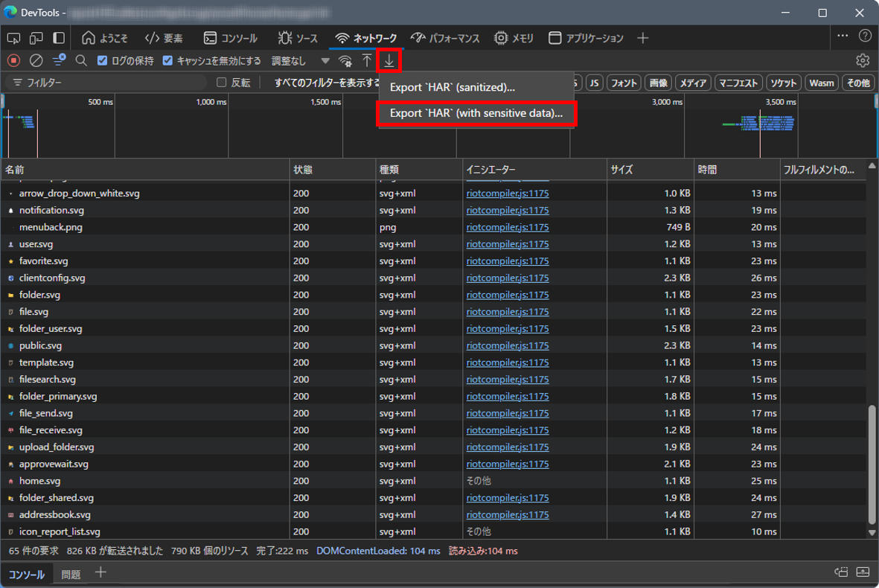879x588 pixels.
Task: Filter requests by Wasm type
Action: tap(822, 83)
